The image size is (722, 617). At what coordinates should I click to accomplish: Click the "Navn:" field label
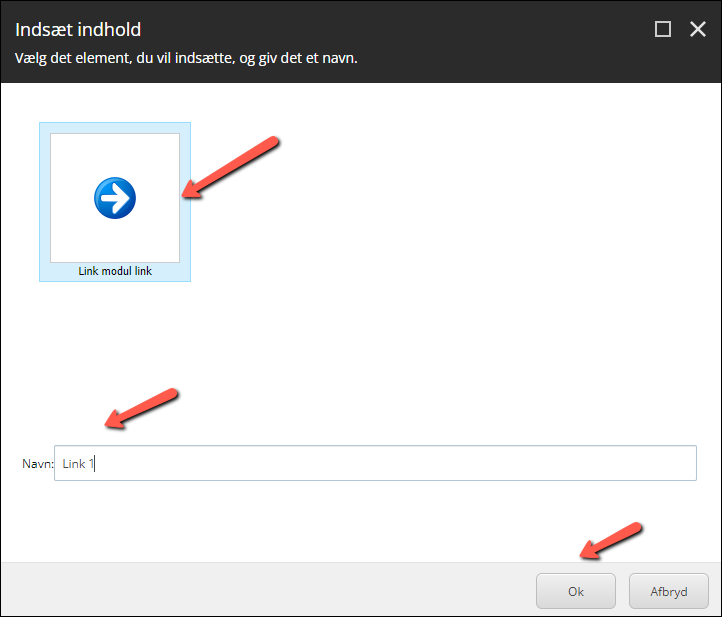point(38,464)
